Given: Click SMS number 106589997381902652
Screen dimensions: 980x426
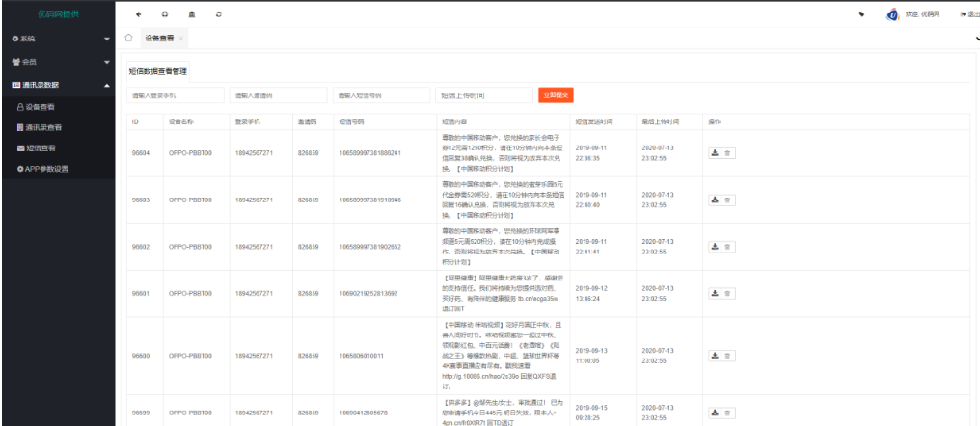Looking at the screenshot, I should pyautogui.click(x=370, y=247).
